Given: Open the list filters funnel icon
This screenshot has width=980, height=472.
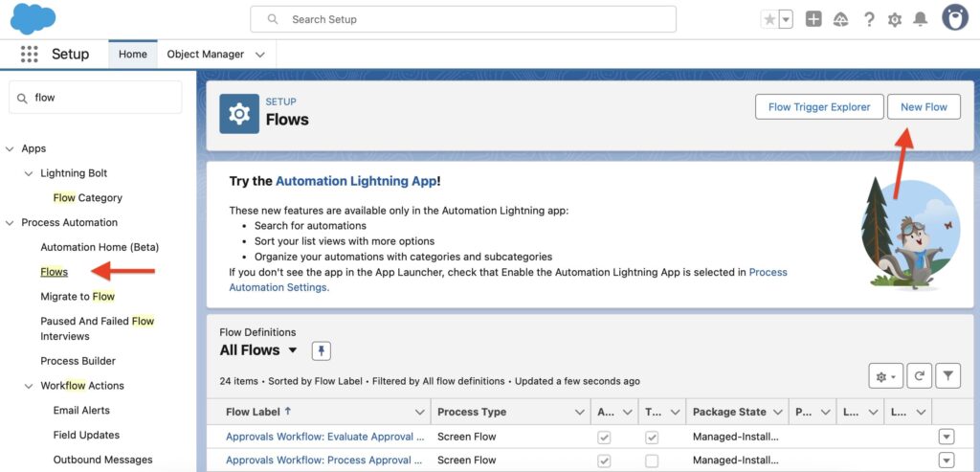Looking at the screenshot, I should pyautogui.click(x=947, y=376).
